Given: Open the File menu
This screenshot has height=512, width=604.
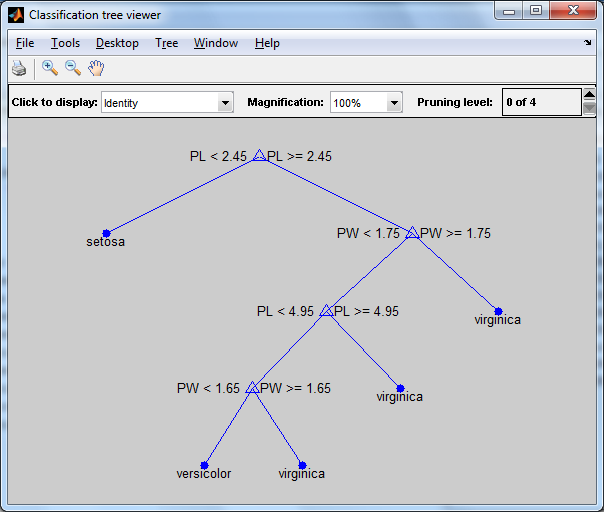Looking at the screenshot, I should pos(25,43).
